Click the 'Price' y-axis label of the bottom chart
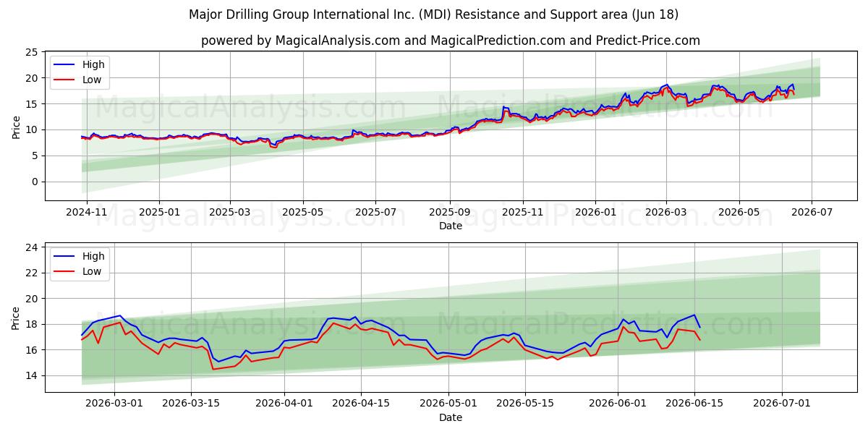 [16, 318]
